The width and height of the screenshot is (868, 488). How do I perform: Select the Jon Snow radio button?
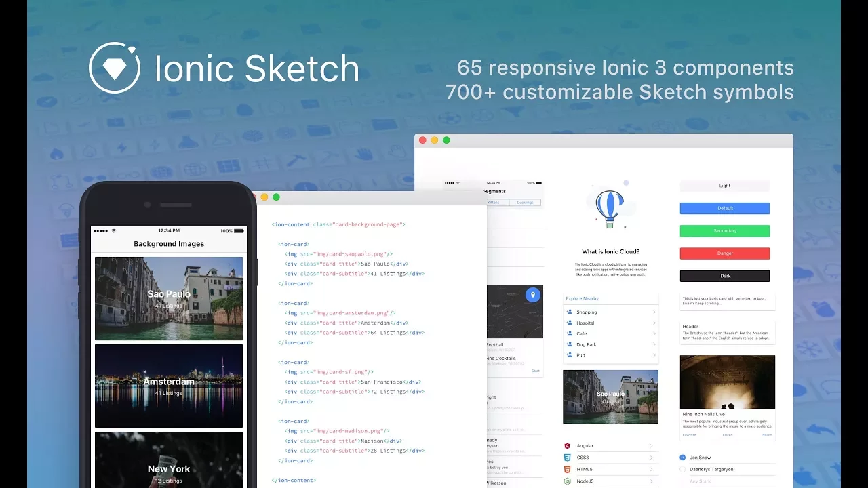[x=683, y=457]
